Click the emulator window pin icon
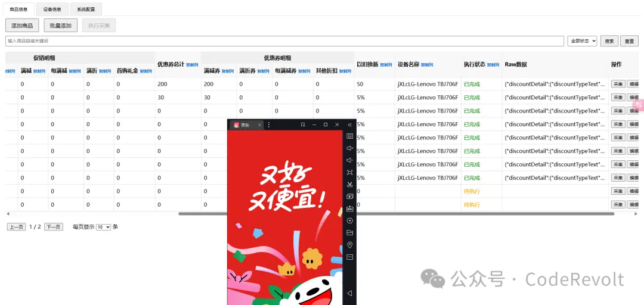The height and width of the screenshot is (305, 644). 303,125
